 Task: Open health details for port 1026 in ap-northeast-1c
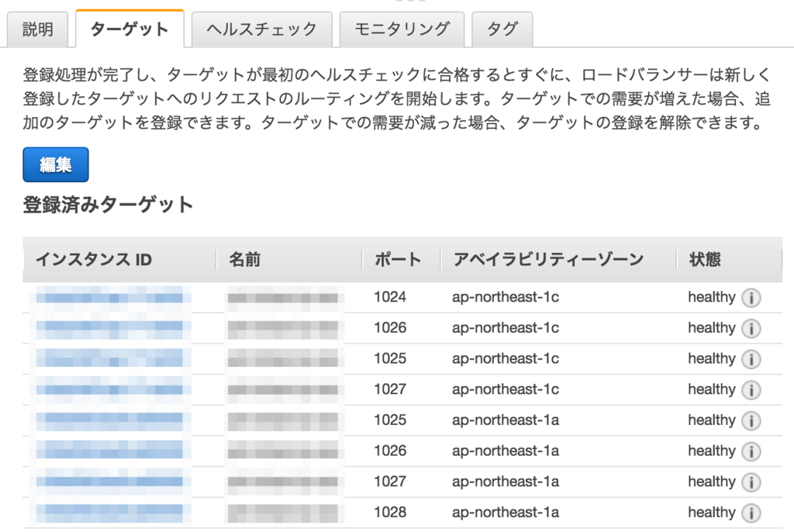pos(750,328)
